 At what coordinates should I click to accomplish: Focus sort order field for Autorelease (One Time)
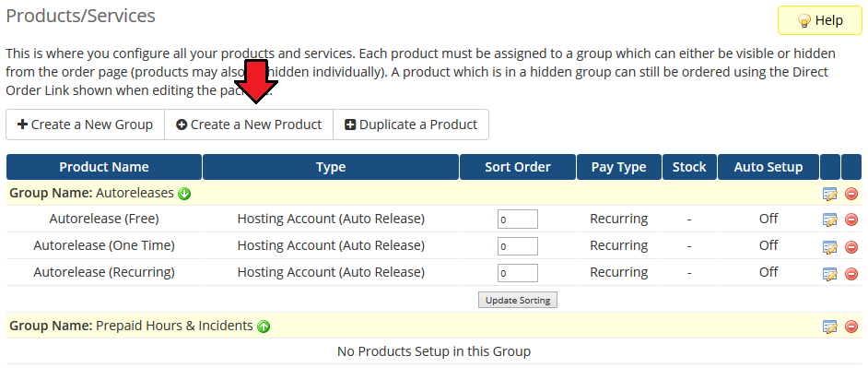518,246
